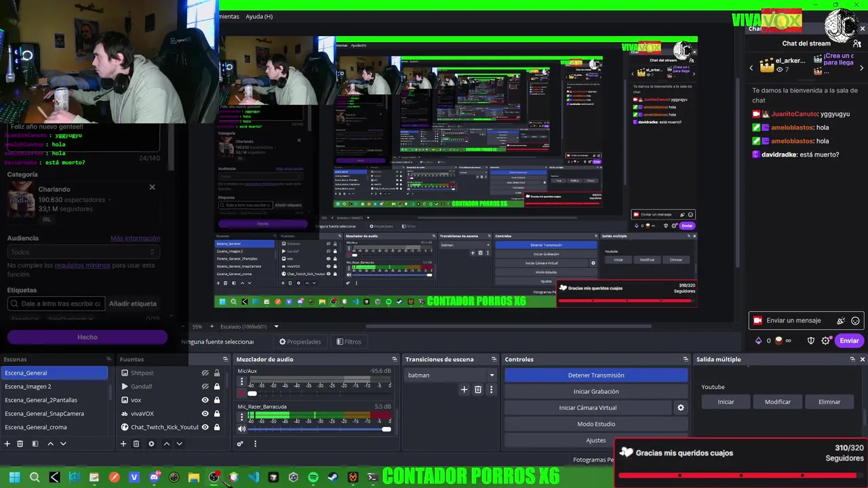This screenshot has height=488, width=868.
Task: Move the selected scene up
Action: (x=50, y=444)
